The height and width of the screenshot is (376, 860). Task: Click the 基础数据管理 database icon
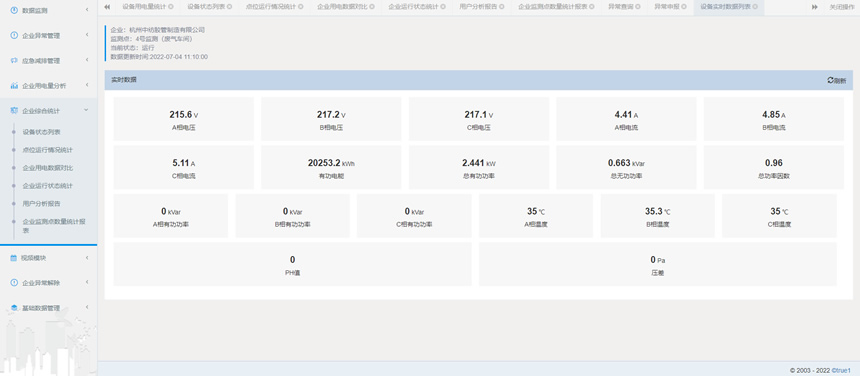14,308
